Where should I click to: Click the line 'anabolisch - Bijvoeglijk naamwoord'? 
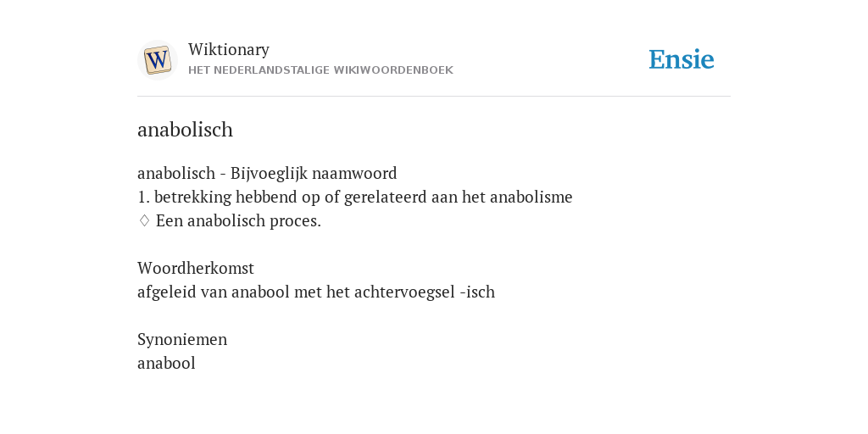pos(267,173)
